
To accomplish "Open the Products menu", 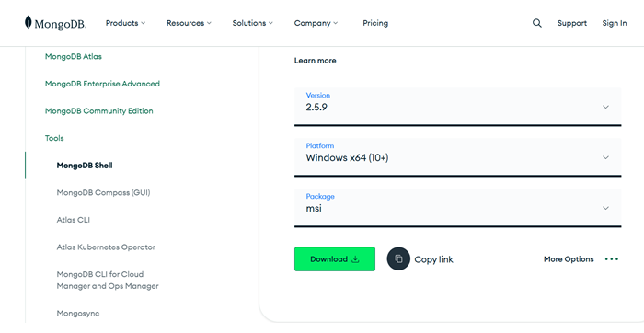I will [x=125, y=23].
